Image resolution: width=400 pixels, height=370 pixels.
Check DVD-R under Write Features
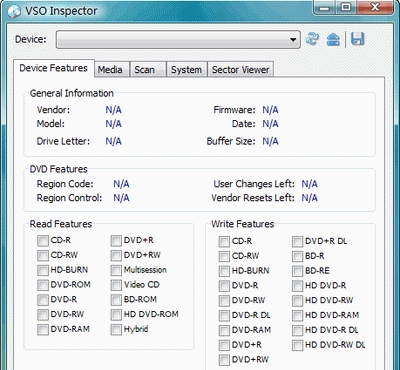click(x=224, y=286)
